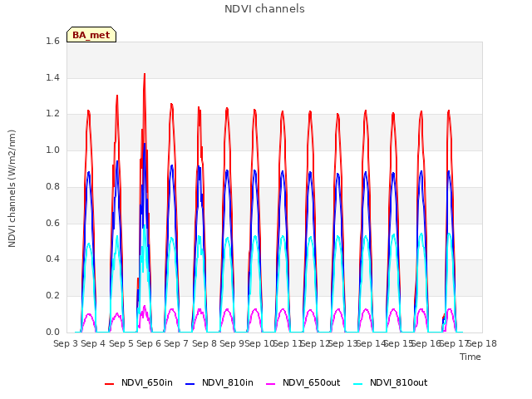Toggle the NDVI_650out legend entry
The width and height of the screenshot is (532, 399).
coord(303,382)
